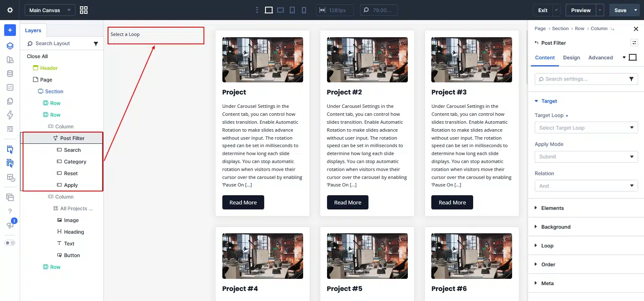Viewport: 644px width, 301px height.
Task: Open the megaphone notifications icon
Action: pyautogui.click(x=10, y=225)
